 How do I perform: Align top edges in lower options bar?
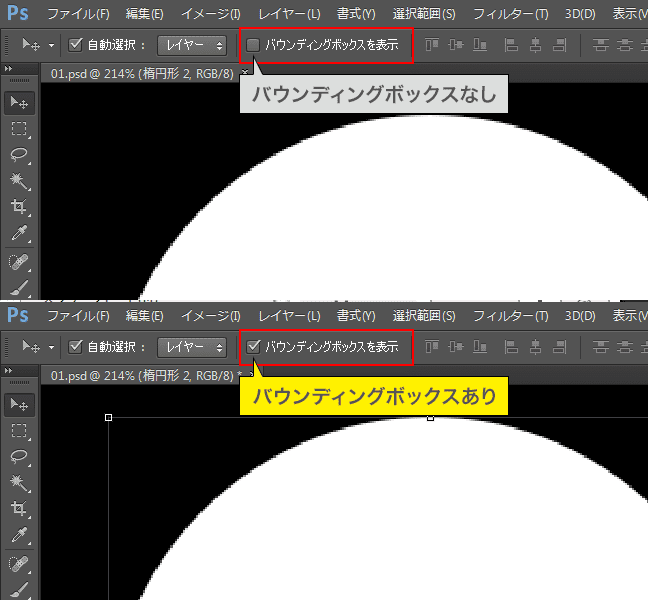[432, 347]
